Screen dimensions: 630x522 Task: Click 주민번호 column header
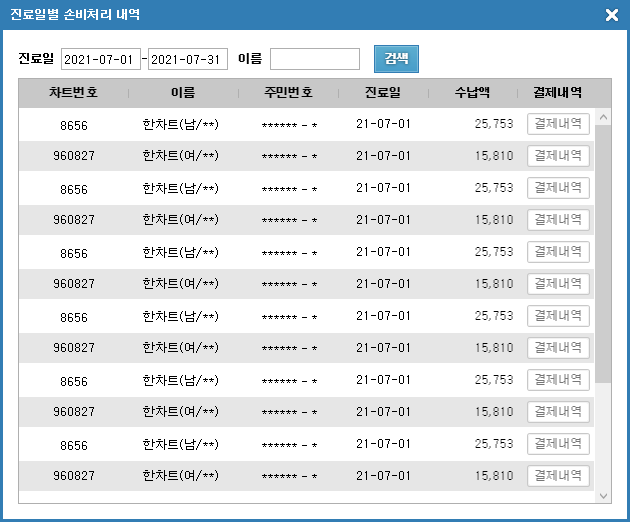tap(288, 93)
